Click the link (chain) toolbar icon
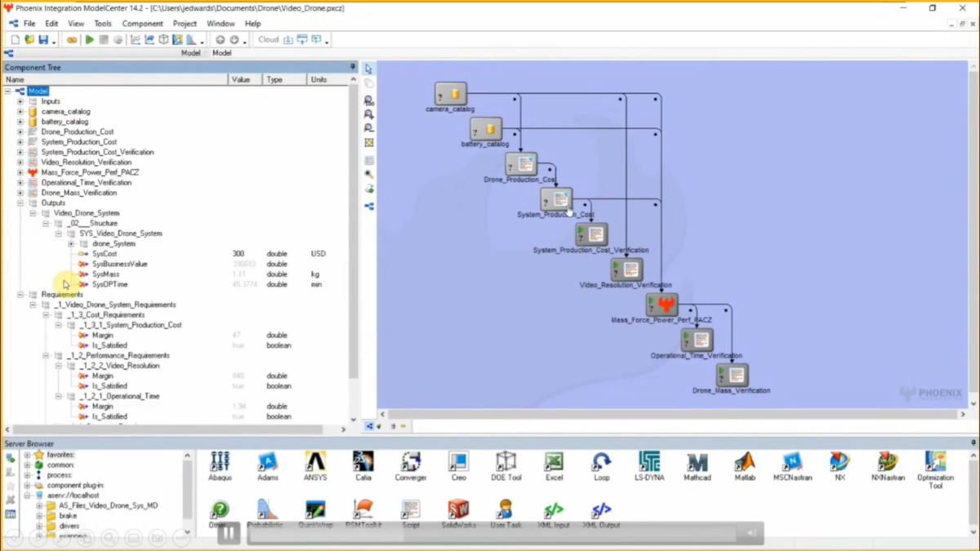980x551 pixels. 72,39
